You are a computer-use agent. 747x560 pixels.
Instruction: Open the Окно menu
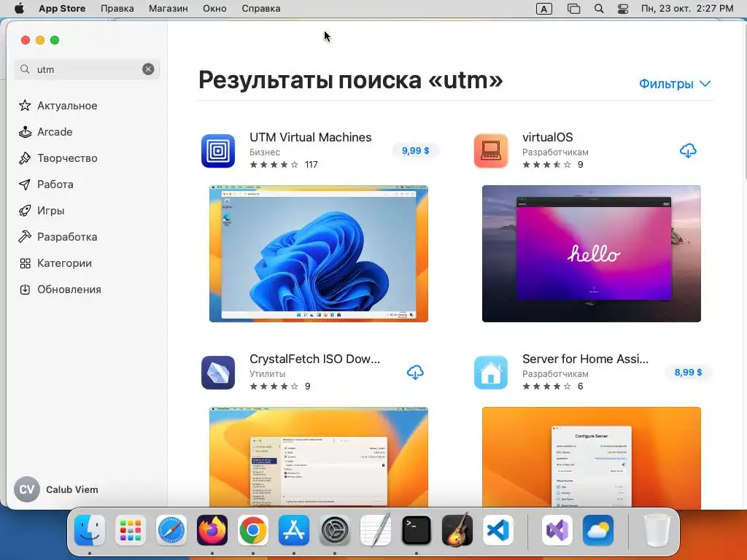coord(214,9)
